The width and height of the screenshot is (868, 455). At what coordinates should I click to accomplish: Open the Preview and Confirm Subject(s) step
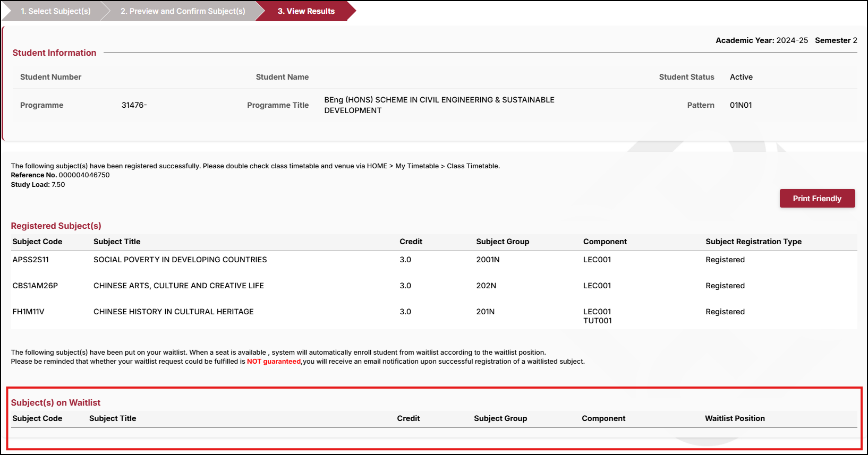pyautogui.click(x=182, y=11)
